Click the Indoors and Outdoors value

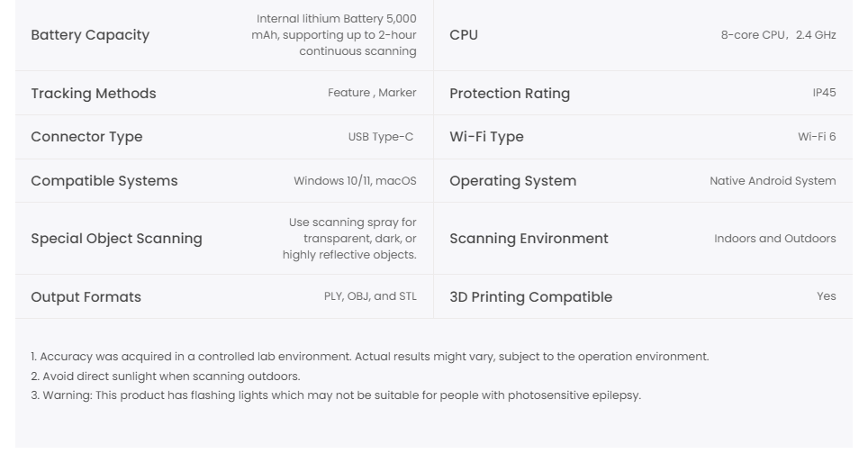(x=774, y=239)
